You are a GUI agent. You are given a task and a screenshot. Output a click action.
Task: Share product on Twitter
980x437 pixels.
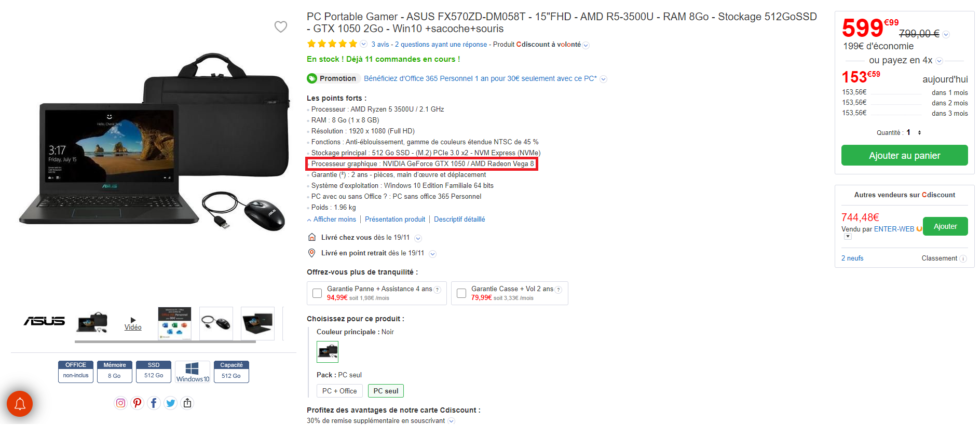170,403
